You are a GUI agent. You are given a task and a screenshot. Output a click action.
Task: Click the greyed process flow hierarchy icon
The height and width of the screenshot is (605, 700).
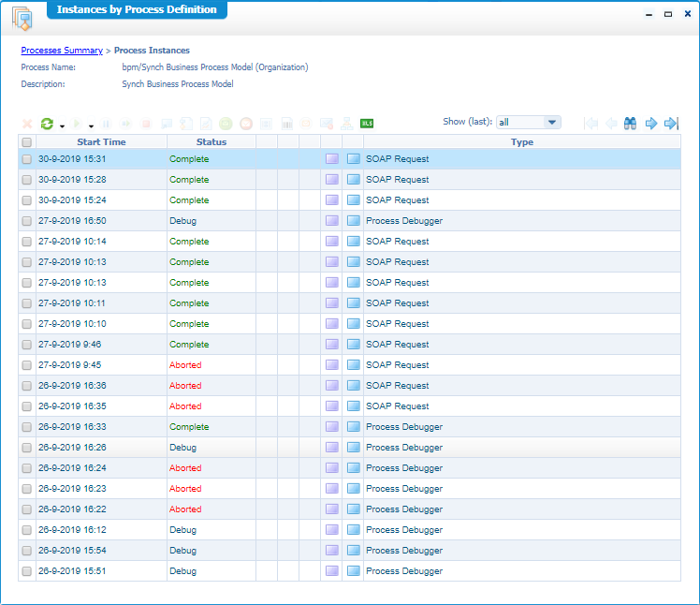pyautogui.click(x=347, y=124)
